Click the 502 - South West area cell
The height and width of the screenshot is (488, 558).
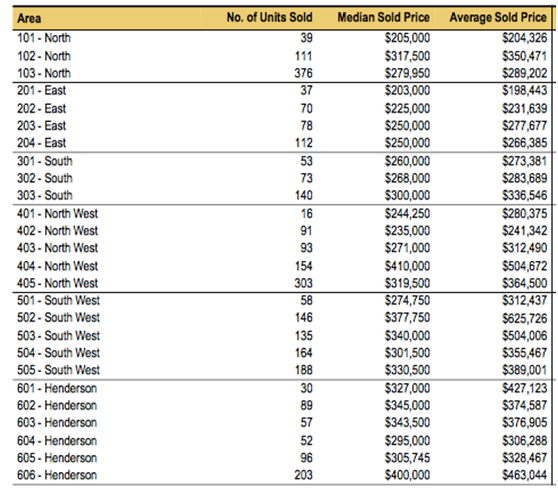coord(58,317)
